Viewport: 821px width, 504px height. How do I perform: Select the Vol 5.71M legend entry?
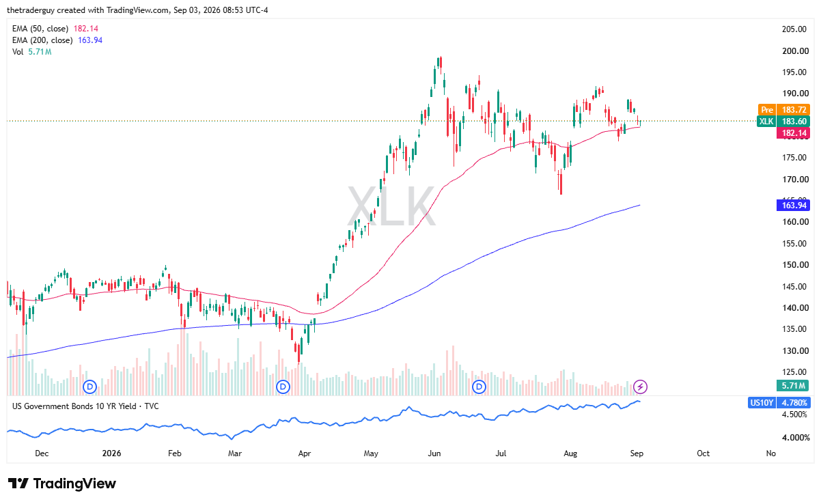[x=32, y=51]
